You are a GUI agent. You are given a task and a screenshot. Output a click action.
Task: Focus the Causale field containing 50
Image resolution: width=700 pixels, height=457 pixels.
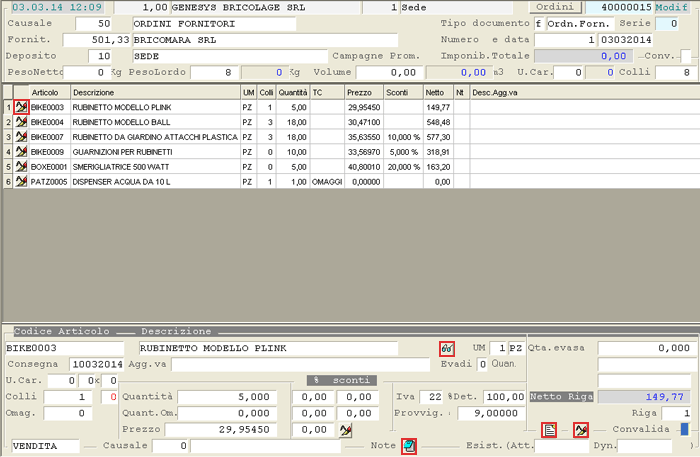pyautogui.click(x=93, y=24)
